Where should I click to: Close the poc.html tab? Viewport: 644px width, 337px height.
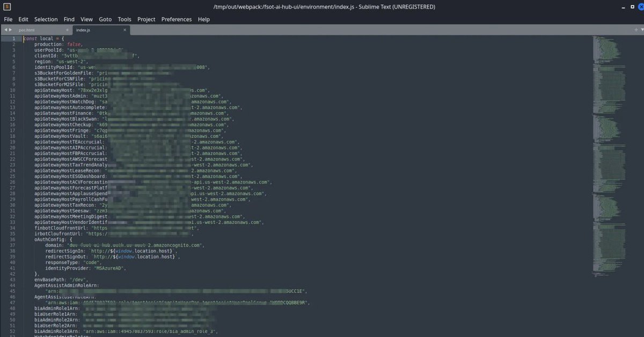click(67, 30)
